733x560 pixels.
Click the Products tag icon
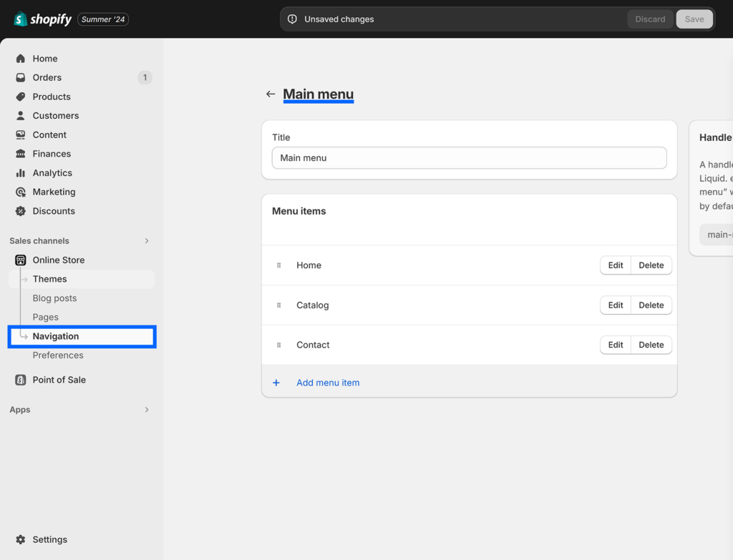coord(21,97)
